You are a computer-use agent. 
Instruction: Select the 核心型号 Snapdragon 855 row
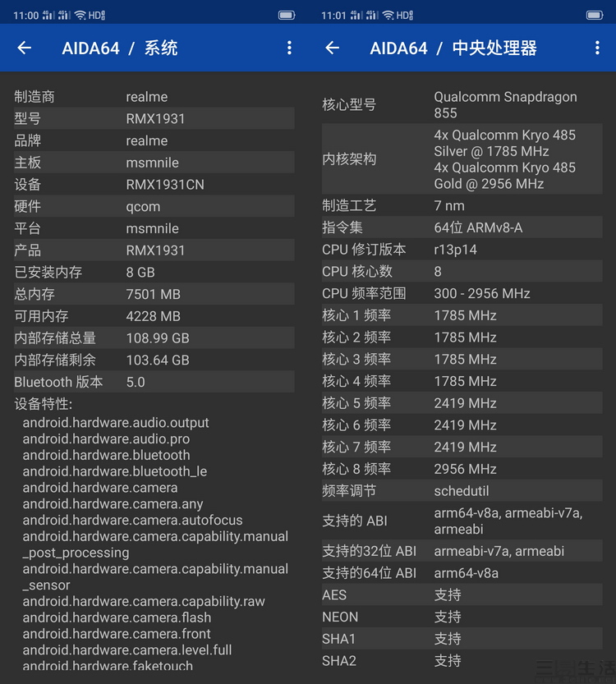coord(462,105)
